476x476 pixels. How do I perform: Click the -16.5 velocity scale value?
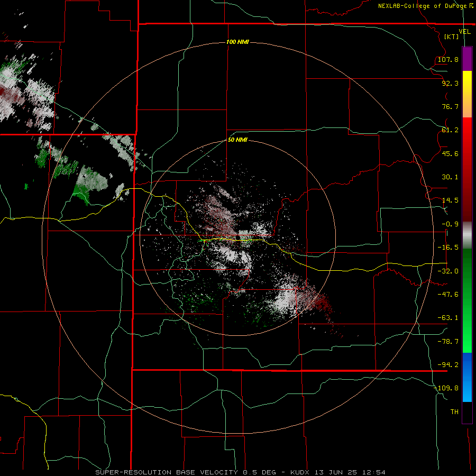[x=448, y=248]
